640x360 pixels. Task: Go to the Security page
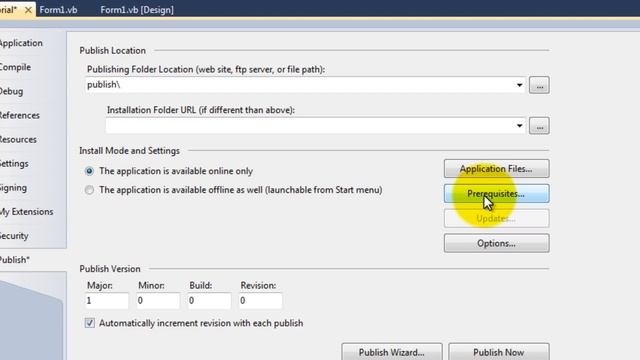pos(14,236)
